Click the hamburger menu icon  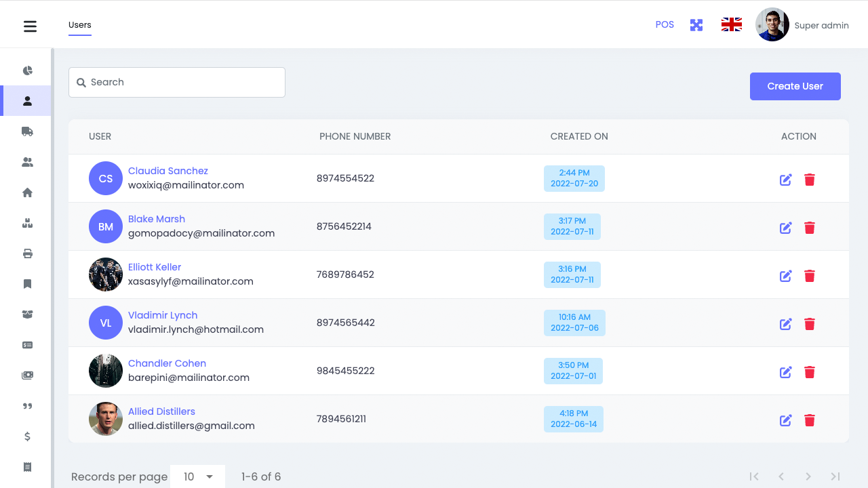(30, 26)
